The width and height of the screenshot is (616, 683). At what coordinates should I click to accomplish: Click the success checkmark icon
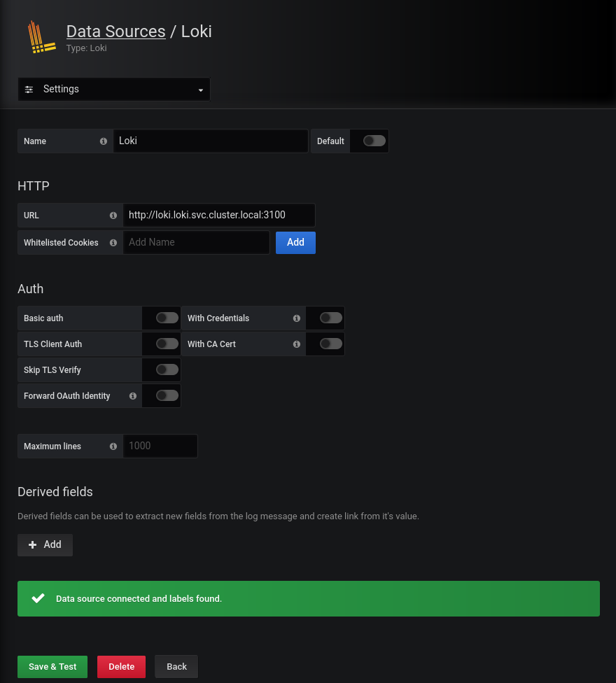tap(38, 598)
